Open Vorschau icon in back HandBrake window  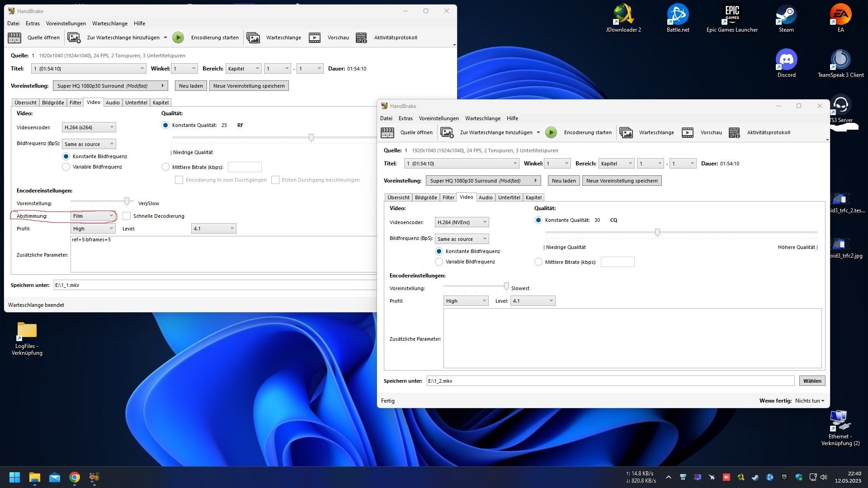point(315,38)
